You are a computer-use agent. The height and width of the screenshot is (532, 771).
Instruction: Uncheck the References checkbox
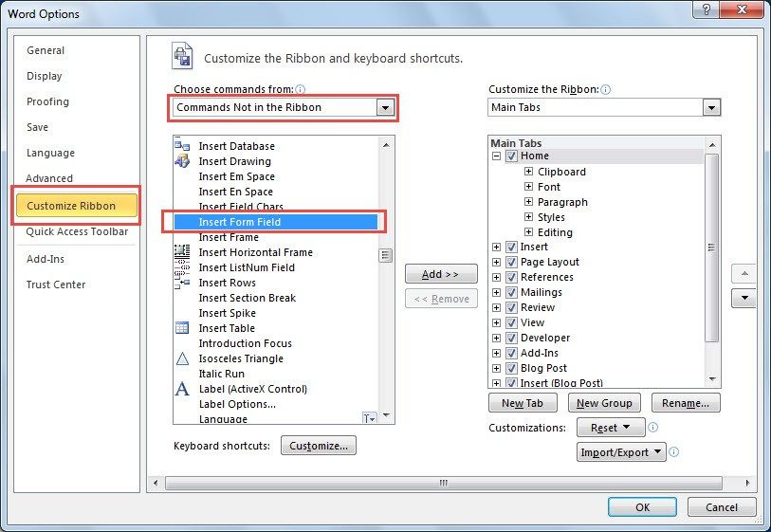(511, 277)
